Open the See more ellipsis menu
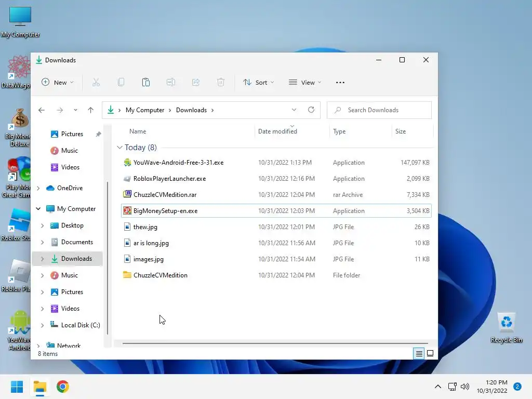This screenshot has width=532, height=399. (340, 83)
